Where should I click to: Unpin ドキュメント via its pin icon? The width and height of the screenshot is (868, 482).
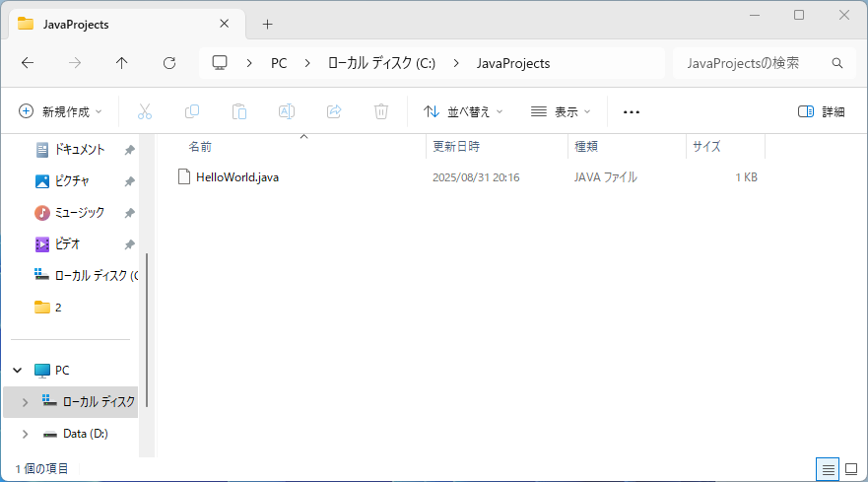coord(129,150)
